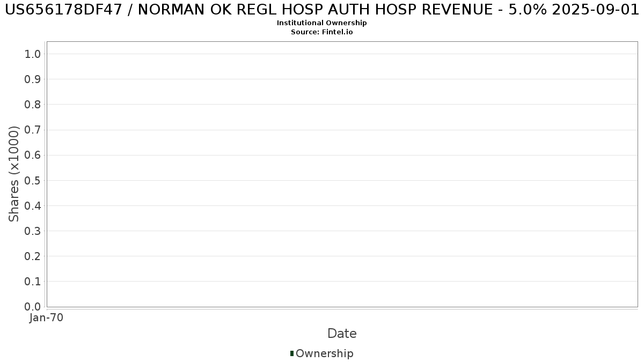Click the center of the empty plot area
The height and width of the screenshot is (362, 644).
pos(342,174)
